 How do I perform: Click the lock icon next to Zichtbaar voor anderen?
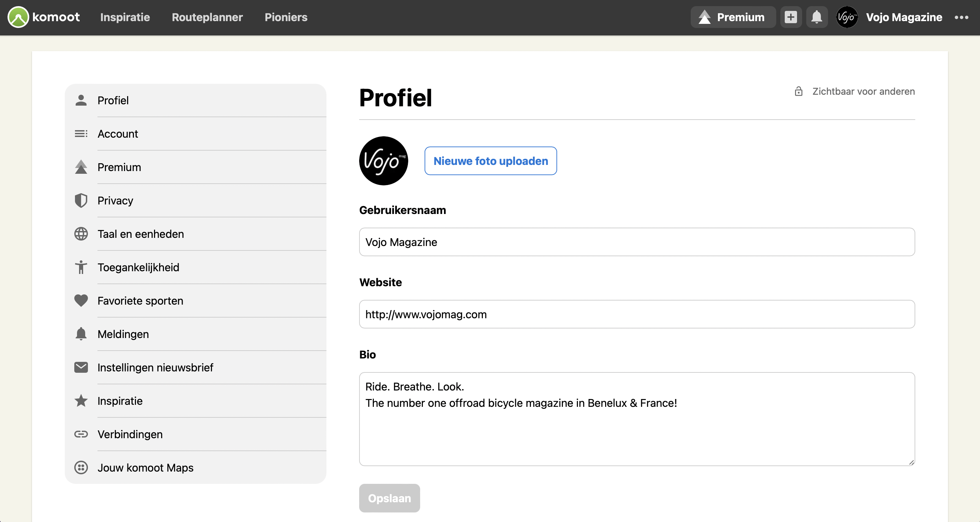(x=798, y=91)
